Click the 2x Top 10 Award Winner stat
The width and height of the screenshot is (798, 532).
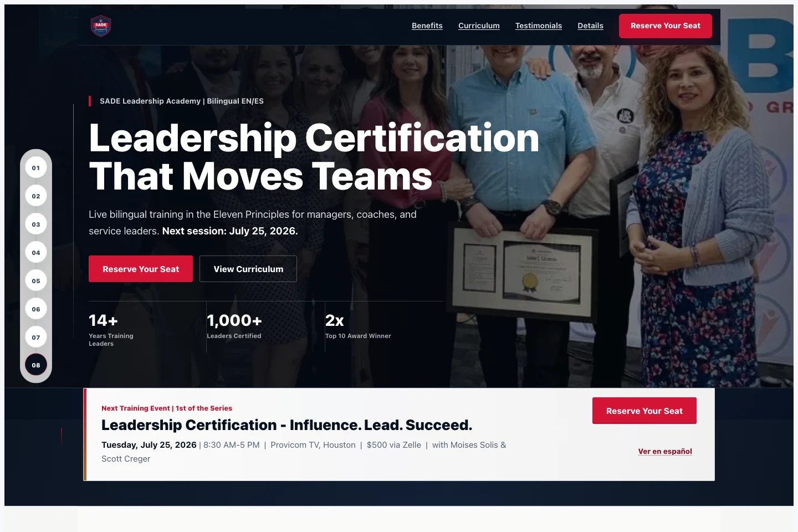[x=358, y=326]
